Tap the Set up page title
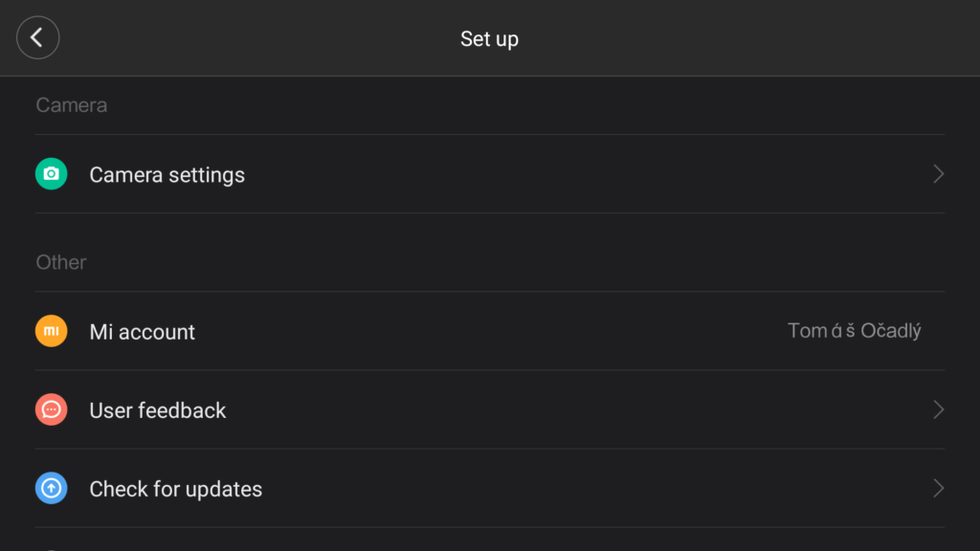980x551 pixels. click(x=489, y=38)
